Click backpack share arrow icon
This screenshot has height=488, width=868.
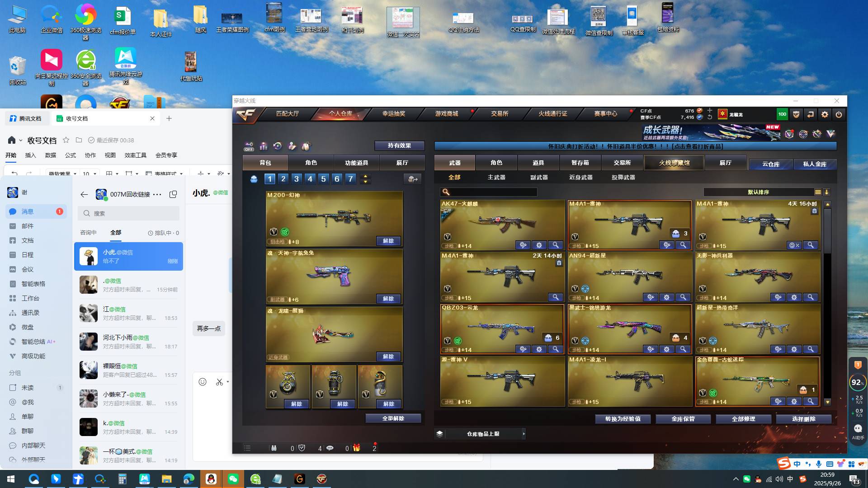412,179
